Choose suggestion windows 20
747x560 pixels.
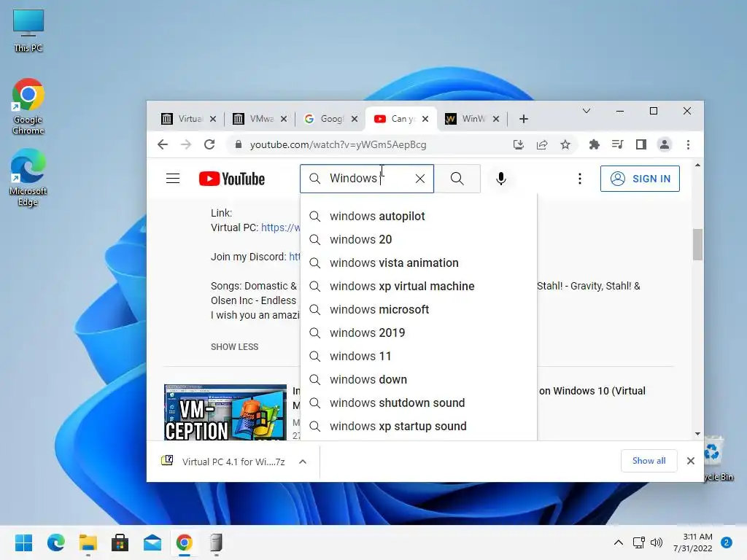419,239
